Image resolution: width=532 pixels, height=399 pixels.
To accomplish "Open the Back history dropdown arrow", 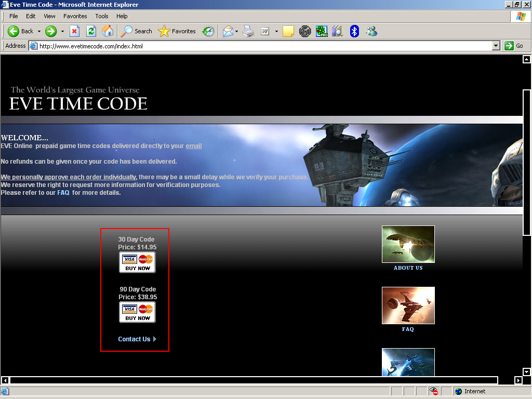I will click(x=39, y=31).
